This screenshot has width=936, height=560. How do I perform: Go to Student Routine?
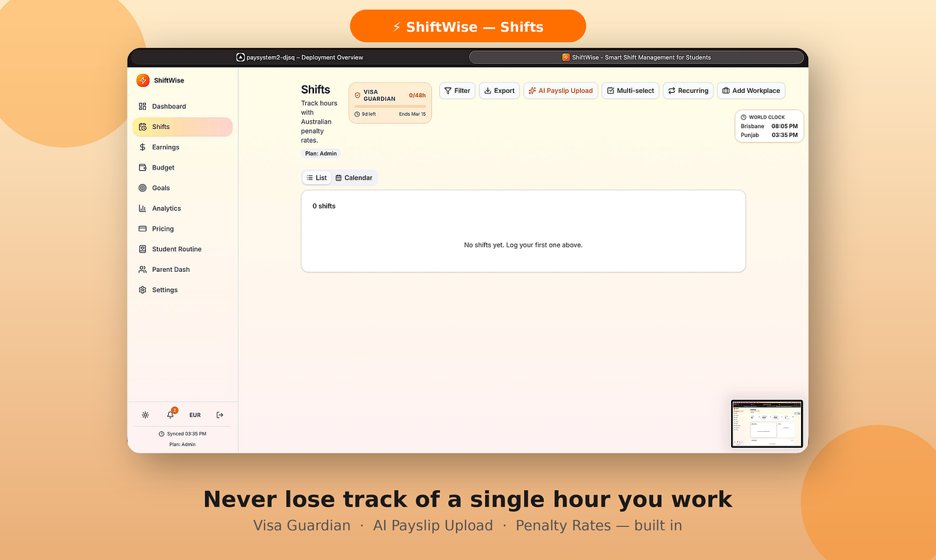pos(183,249)
